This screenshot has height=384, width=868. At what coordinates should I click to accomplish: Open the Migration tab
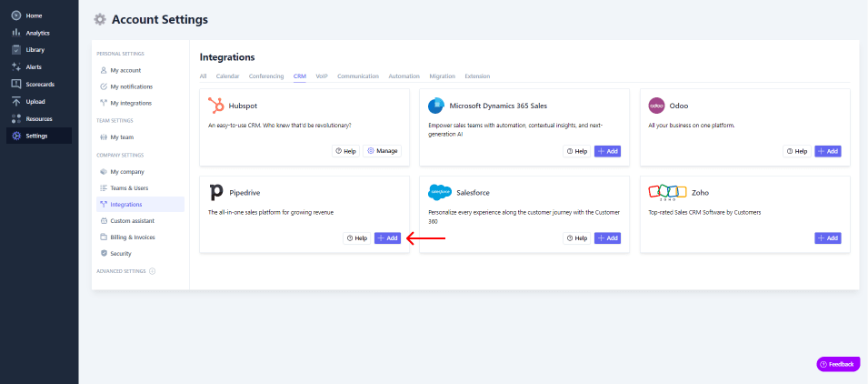443,76
